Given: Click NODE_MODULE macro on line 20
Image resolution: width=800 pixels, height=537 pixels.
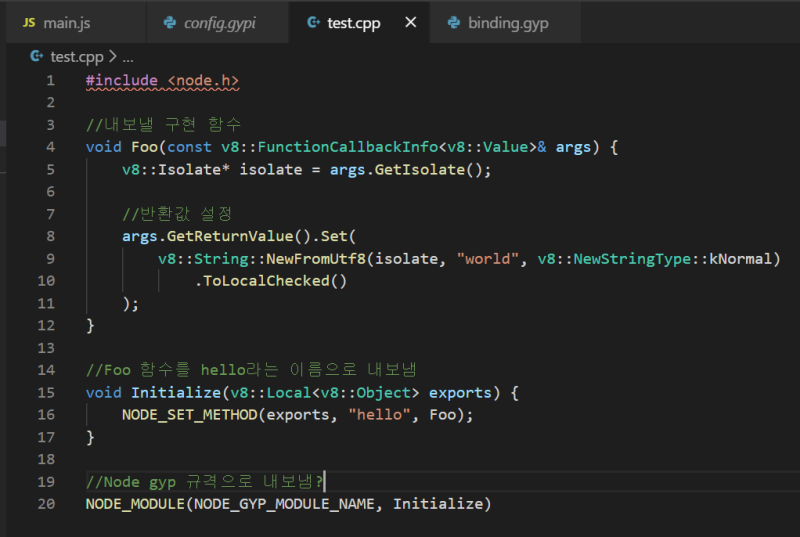Looking at the screenshot, I should click(x=135, y=505).
